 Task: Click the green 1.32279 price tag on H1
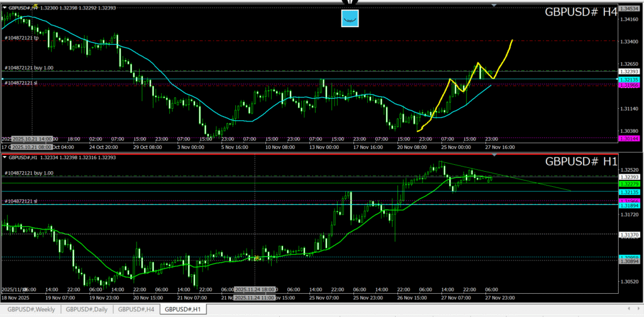coord(629,184)
